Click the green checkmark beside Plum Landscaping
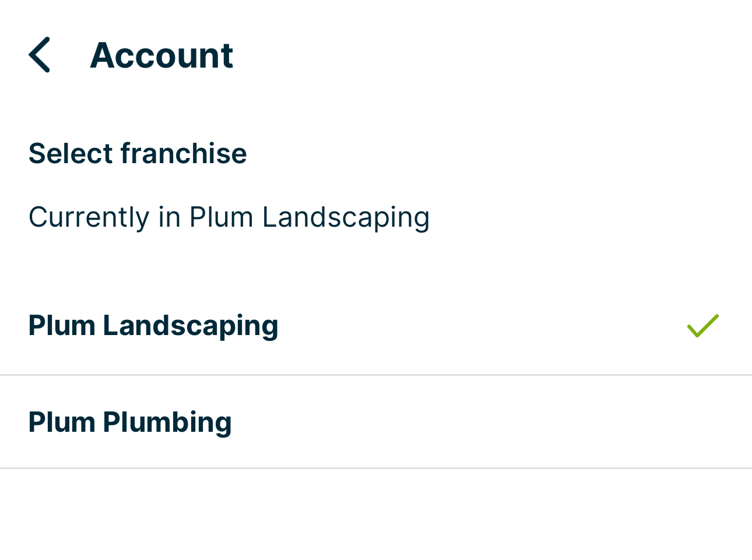Viewport: 752px width, 560px height. [x=702, y=326]
